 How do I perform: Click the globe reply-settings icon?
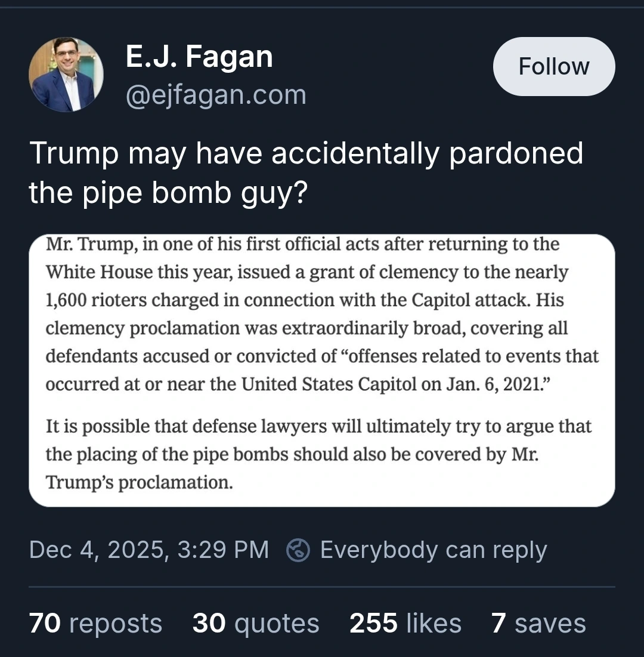(x=298, y=550)
